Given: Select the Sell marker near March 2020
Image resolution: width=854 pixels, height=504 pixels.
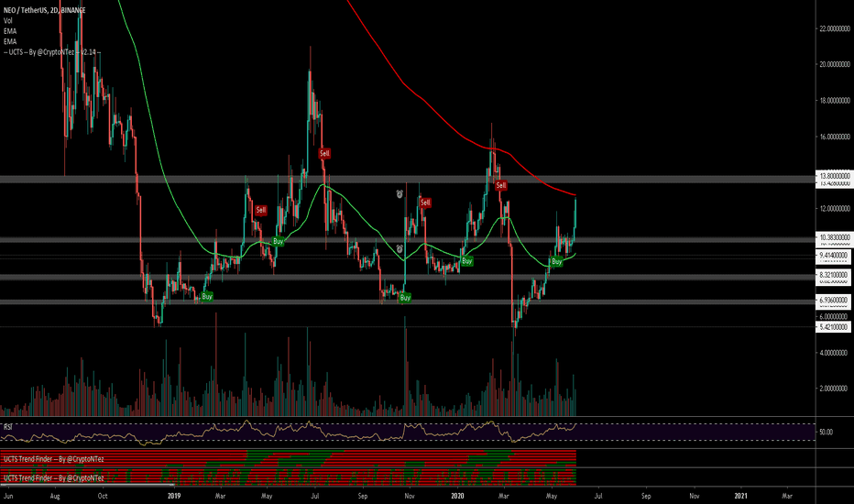Looking at the screenshot, I should 501,186.
